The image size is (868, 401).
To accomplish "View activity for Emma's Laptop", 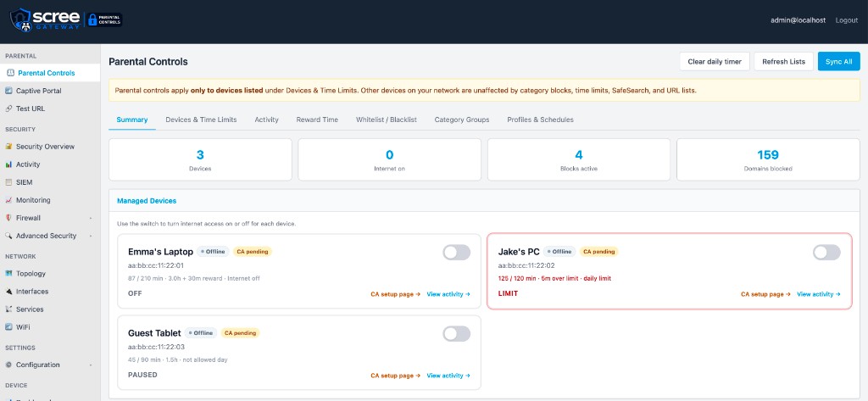I will click(x=448, y=294).
